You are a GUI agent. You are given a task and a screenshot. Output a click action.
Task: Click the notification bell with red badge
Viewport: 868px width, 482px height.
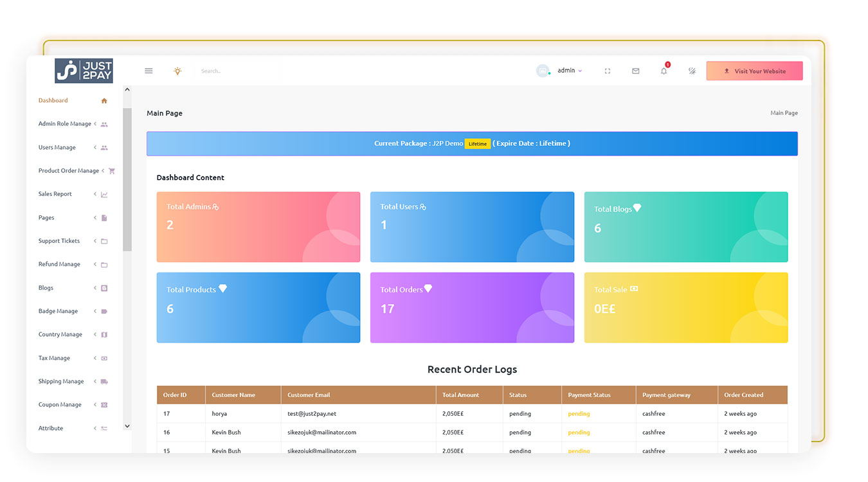point(663,71)
